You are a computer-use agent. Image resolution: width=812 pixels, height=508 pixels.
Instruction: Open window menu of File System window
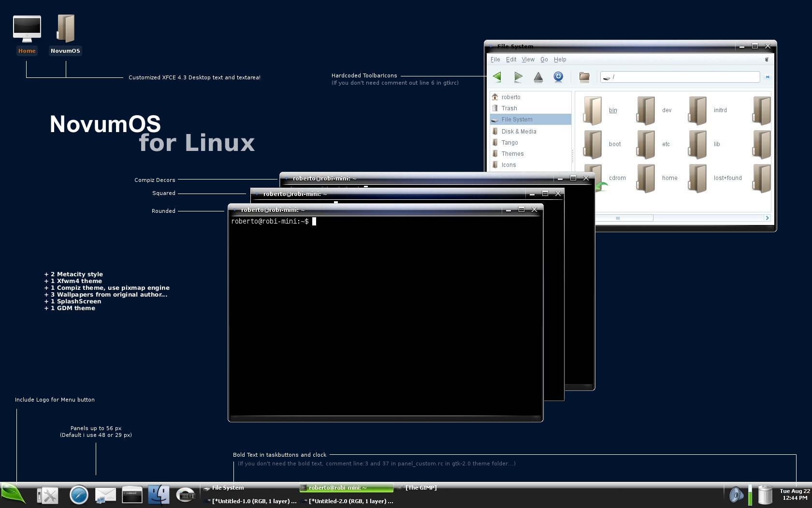[x=492, y=46]
